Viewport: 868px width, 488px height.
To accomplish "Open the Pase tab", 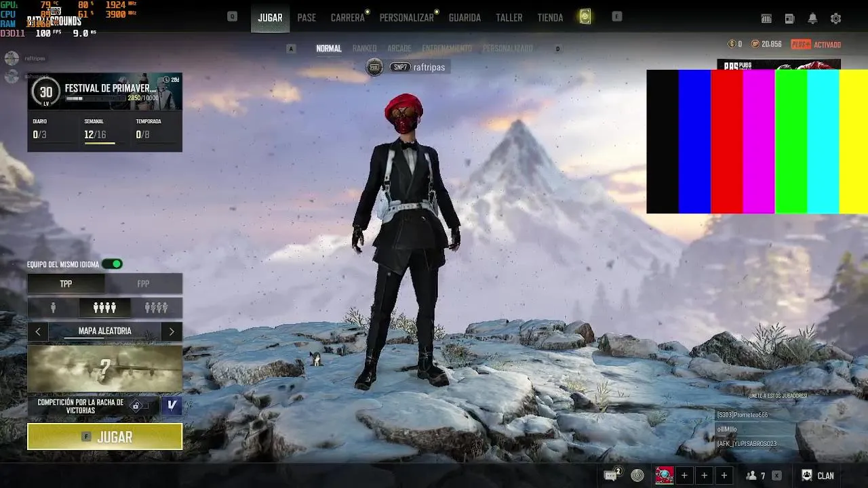I will coord(307,18).
